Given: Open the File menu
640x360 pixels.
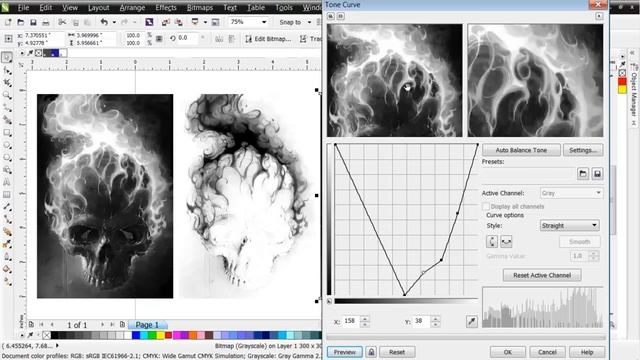Looking at the screenshot, I should coord(23,8).
